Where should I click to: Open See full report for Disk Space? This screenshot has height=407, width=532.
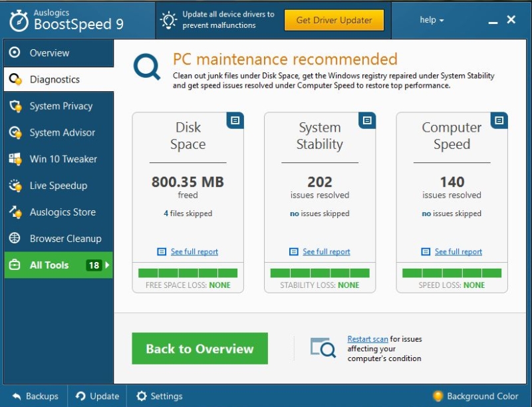(194, 251)
